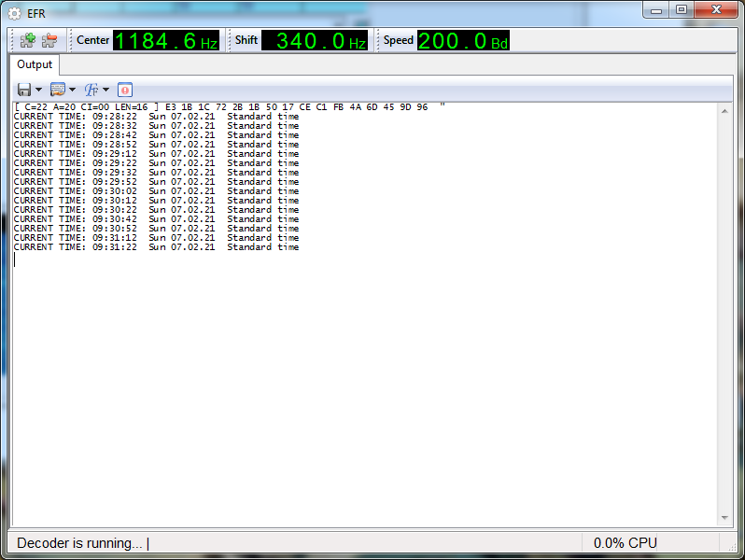Click the line CURRENT TIME: 09:29:52

156,182
